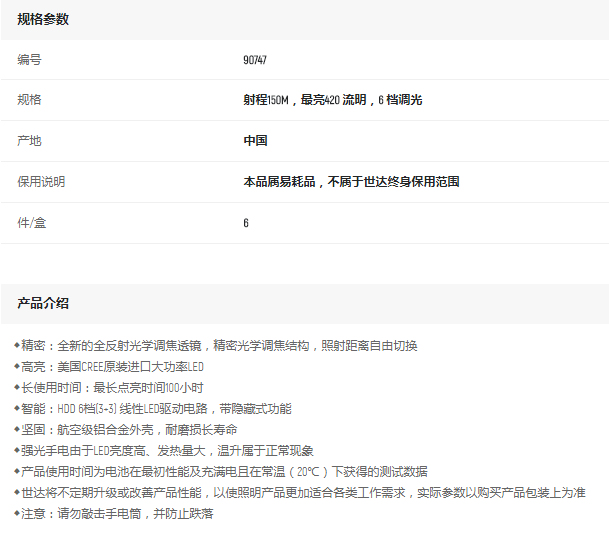Select the 产地 row label
Viewport: 609px width, 537px height.
(29, 141)
